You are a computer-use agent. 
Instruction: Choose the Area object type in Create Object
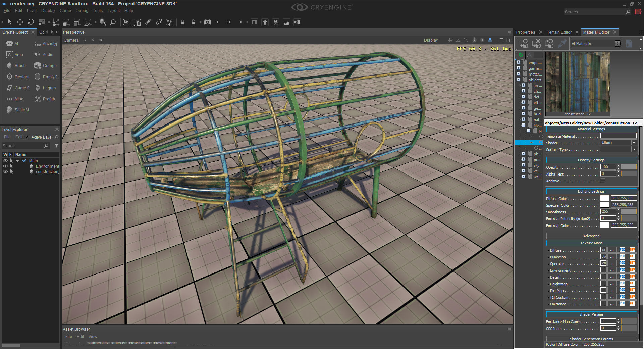click(x=15, y=55)
